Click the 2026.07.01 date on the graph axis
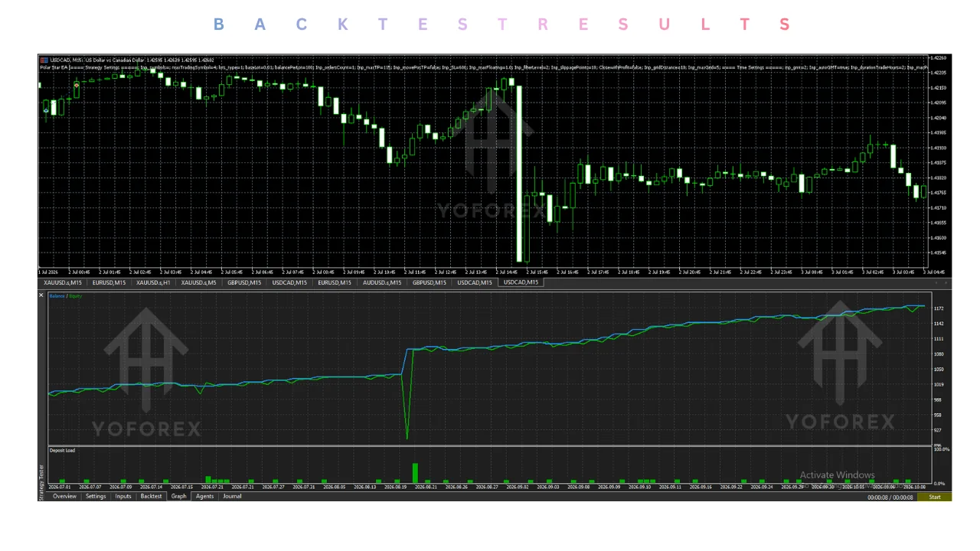980x551 pixels. [x=59, y=487]
